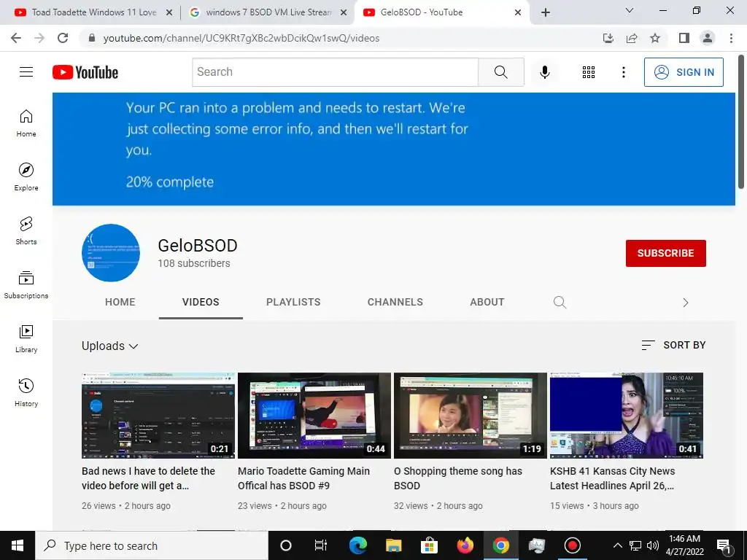Select the VIDEOS channel tab
This screenshot has width=747, height=560.
[201, 303]
